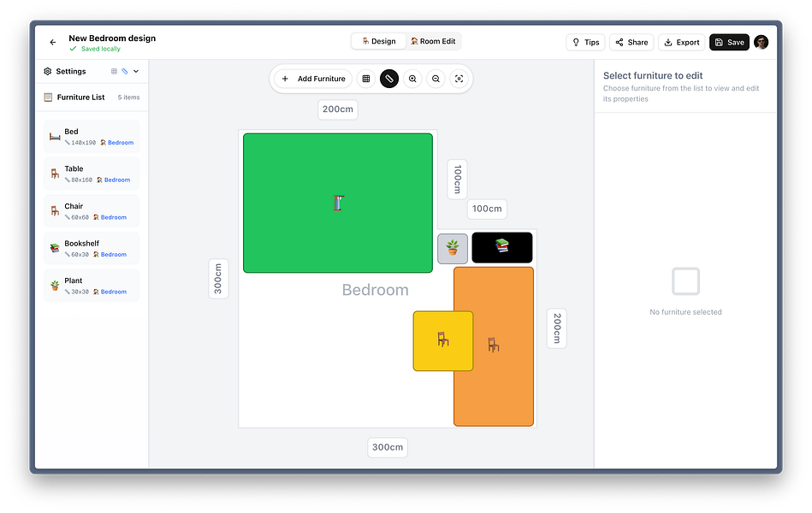Screen dimensions: 812x513
Task: Click the top 200cm dimension label
Action: click(338, 109)
